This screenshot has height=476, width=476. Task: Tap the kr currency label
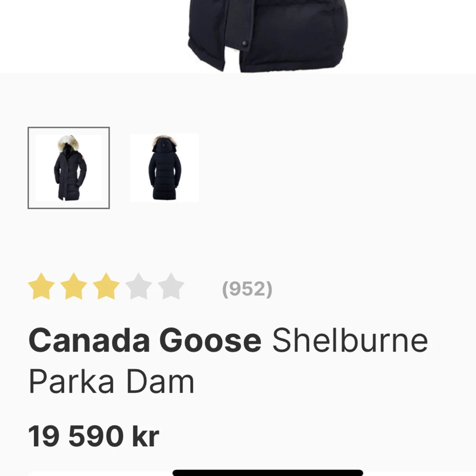(x=146, y=436)
